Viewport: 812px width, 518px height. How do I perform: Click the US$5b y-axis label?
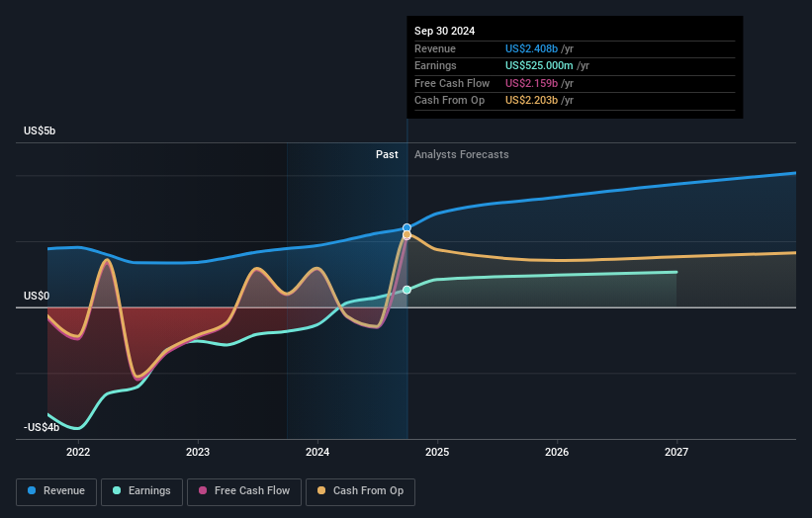point(41,130)
